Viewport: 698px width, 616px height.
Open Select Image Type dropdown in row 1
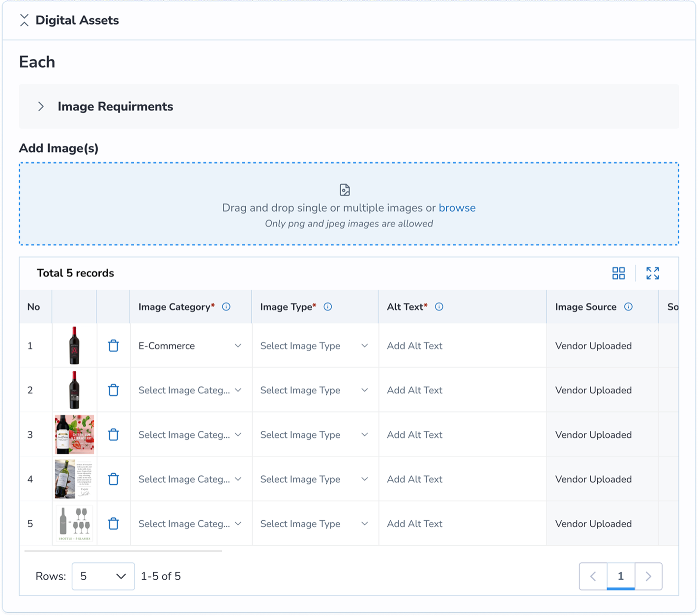(315, 346)
